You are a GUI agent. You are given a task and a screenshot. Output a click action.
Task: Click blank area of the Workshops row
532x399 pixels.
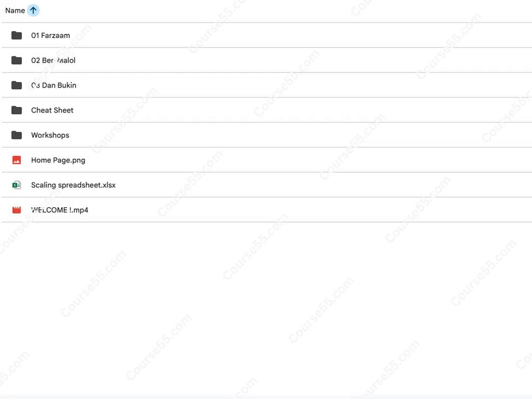299,135
